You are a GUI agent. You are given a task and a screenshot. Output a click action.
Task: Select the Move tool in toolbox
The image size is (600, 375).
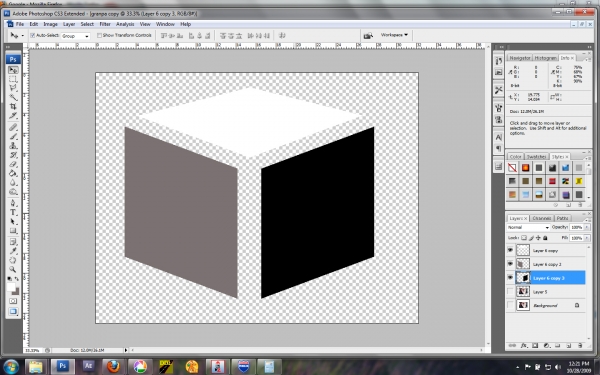click(13, 70)
